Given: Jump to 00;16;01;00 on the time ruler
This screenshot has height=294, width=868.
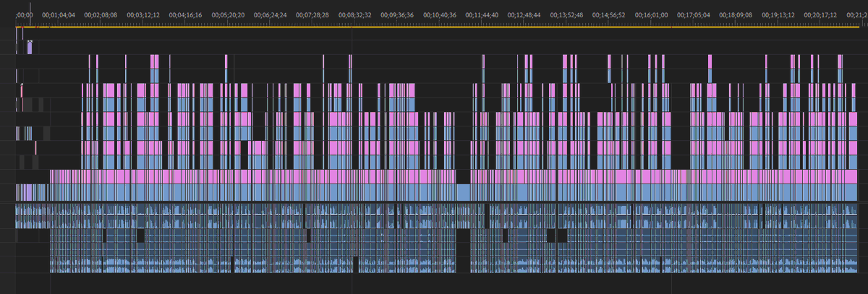Looking at the screenshot, I should click(652, 14).
